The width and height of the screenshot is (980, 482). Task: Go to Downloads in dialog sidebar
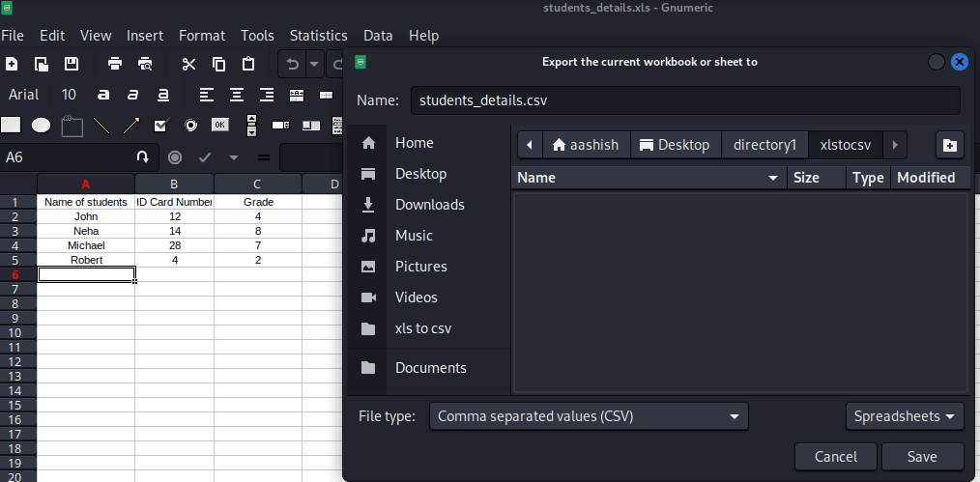point(428,205)
